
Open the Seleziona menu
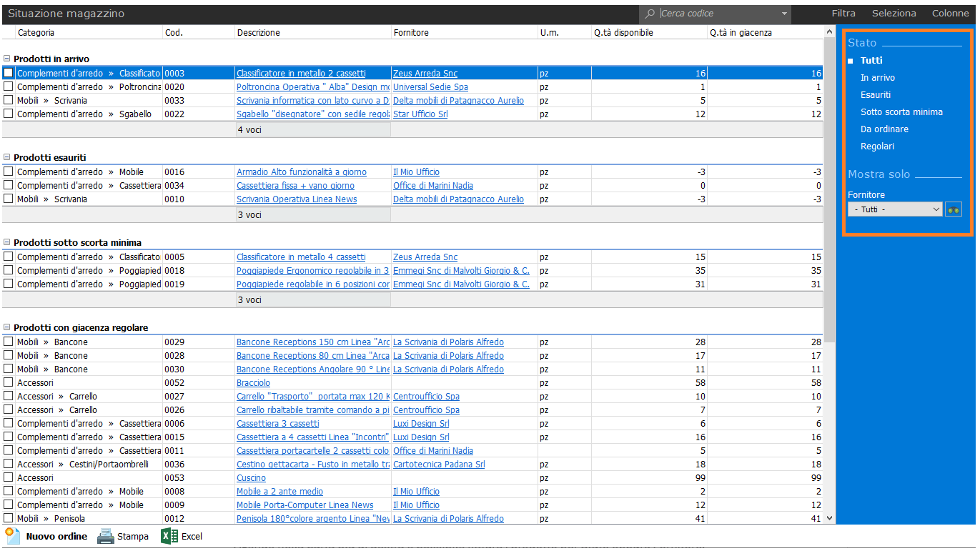click(894, 14)
